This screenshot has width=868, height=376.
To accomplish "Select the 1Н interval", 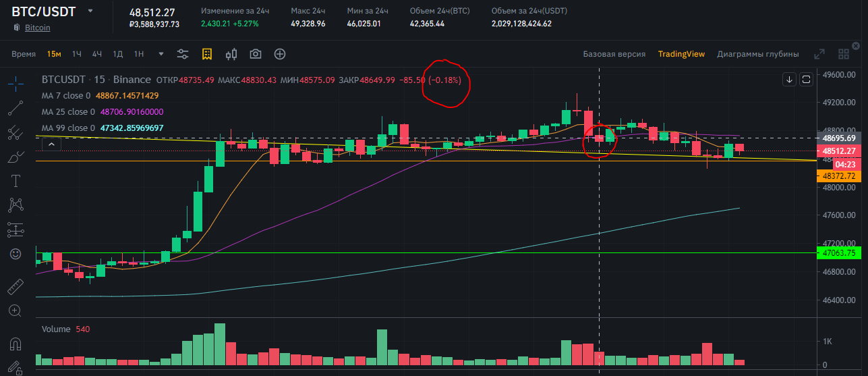I will click(x=139, y=54).
